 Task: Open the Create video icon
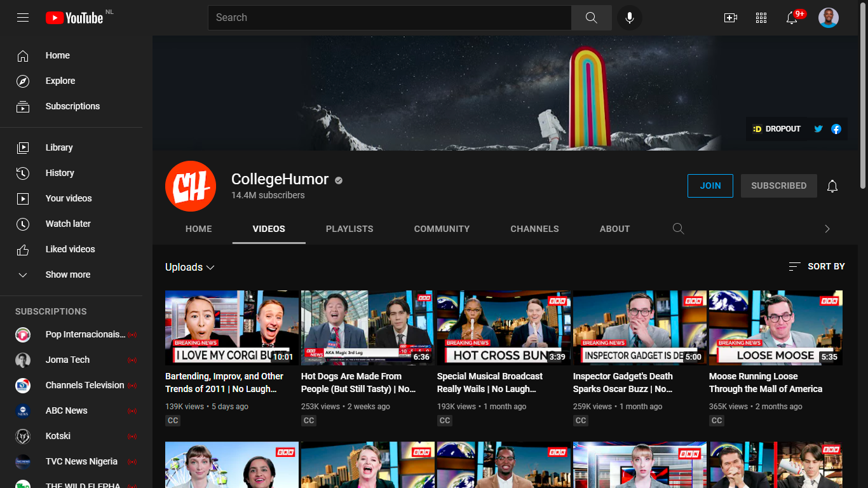(x=731, y=18)
